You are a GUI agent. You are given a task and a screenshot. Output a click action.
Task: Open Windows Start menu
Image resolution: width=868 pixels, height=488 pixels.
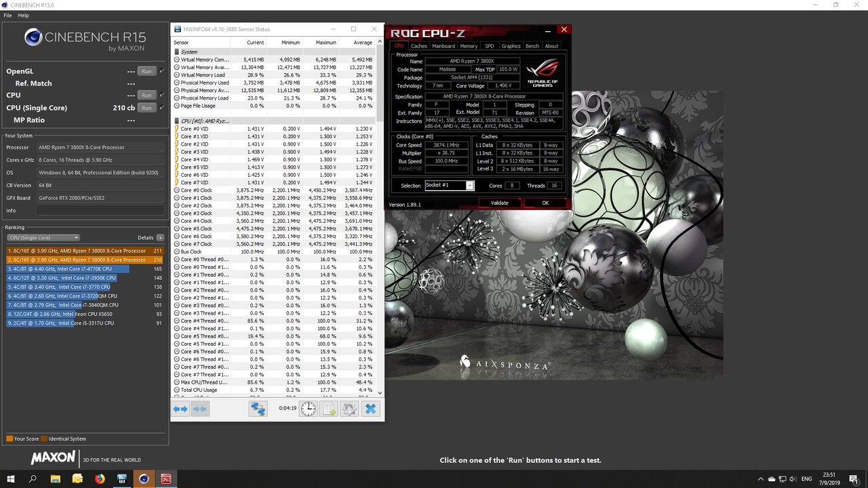(11, 479)
